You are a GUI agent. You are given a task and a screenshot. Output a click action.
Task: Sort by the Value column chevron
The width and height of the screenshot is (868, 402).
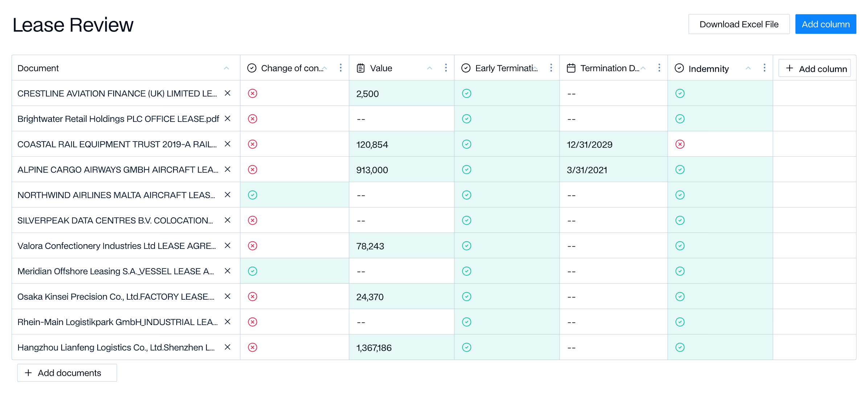pos(430,68)
